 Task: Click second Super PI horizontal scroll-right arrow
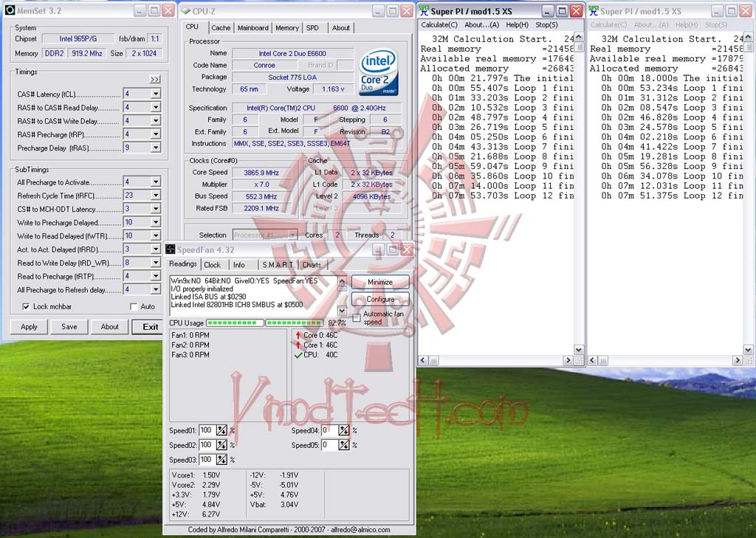(738, 360)
